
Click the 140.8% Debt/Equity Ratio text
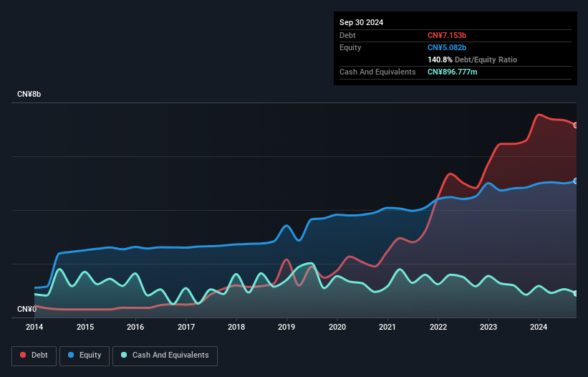(472, 59)
